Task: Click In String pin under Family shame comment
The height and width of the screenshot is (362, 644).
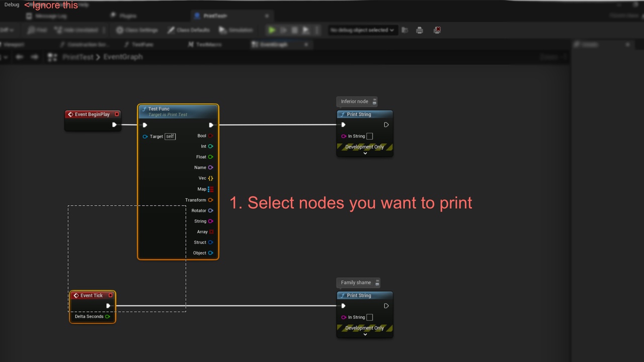Action: point(344,317)
